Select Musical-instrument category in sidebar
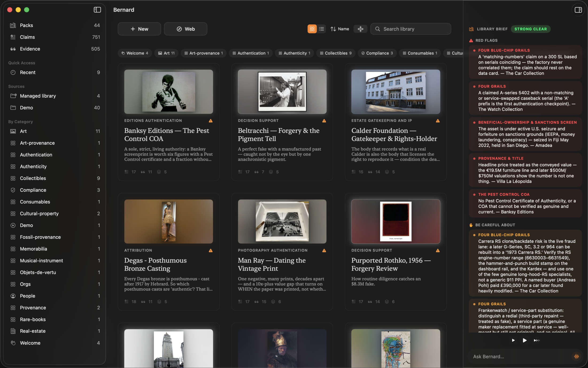588x368 pixels. click(x=55, y=261)
